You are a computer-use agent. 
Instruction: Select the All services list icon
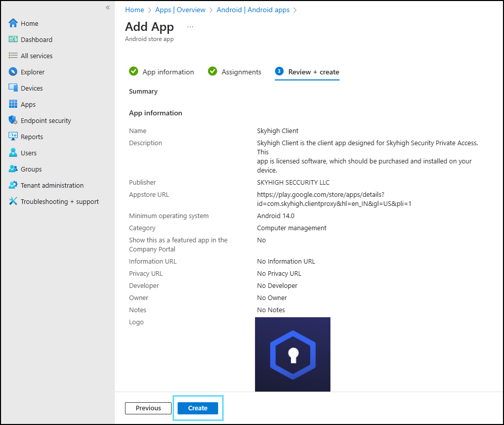(13, 56)
